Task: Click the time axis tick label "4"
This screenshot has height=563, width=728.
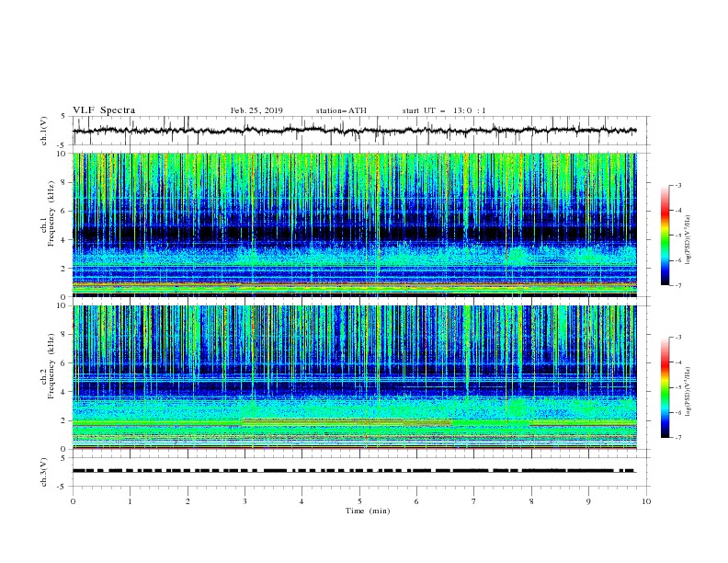Action: (x=301, y=501)
